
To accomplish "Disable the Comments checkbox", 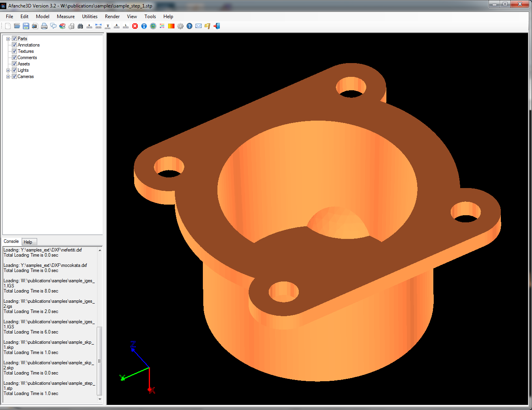I will (14, 58).
